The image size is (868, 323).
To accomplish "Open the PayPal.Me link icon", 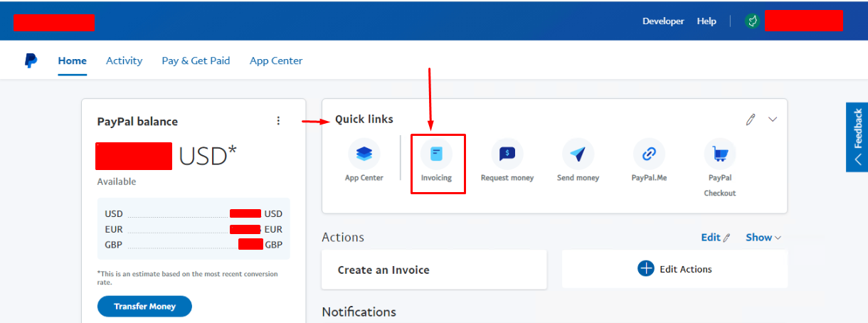I will click(649, 154).
